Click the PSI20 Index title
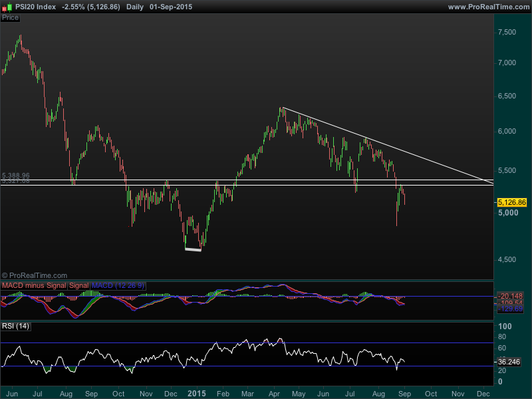 35,7
